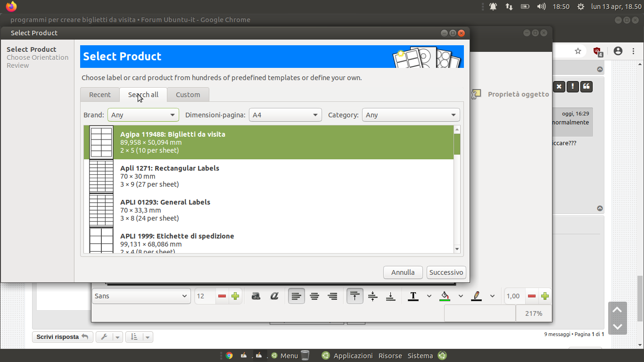Viewport: 644px width, 362px height.
Task: Click forum post quote button
Action: [x=586, y=87]
